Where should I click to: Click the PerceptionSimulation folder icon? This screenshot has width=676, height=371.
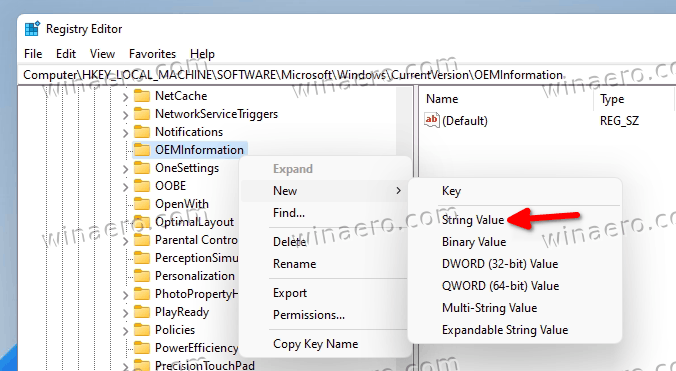(x=141, y=258)
